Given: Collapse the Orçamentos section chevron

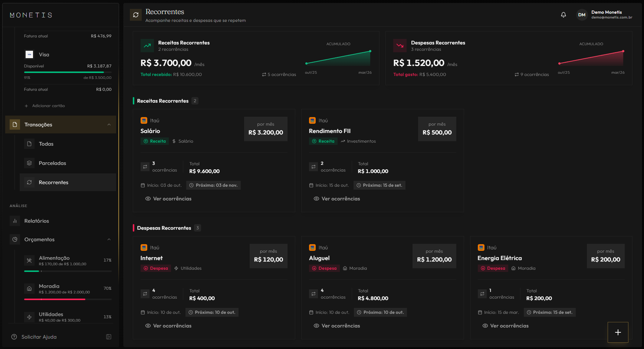Looking at the screenshot, I should pyautogui.click(x=109, y=239).
